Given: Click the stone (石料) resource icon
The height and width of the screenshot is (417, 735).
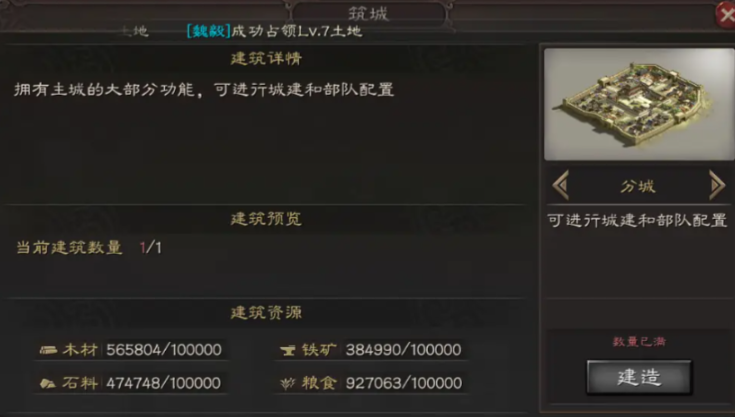Looking at the screenshot, I should (48, 383).
